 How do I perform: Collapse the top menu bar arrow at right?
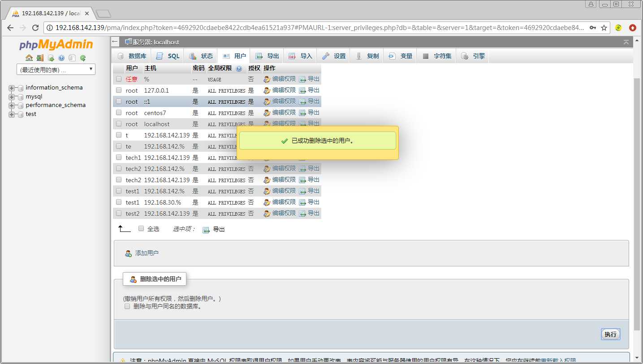tap(626, 42)
